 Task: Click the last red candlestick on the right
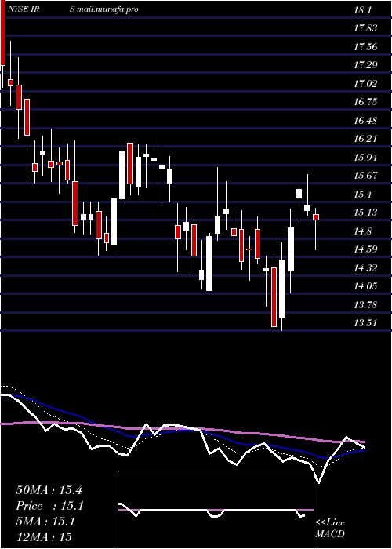coord(316,217)
